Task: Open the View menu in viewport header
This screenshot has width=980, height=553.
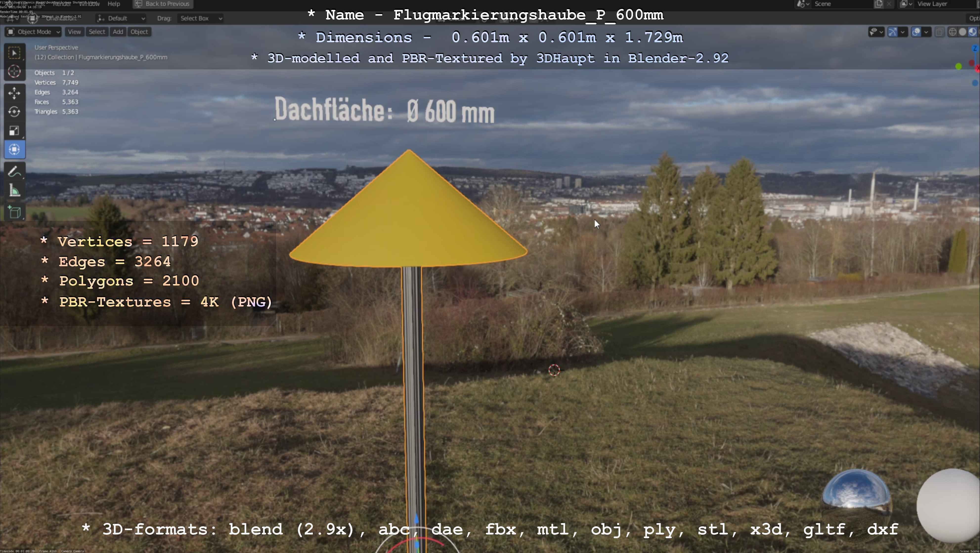Action: 74,32
